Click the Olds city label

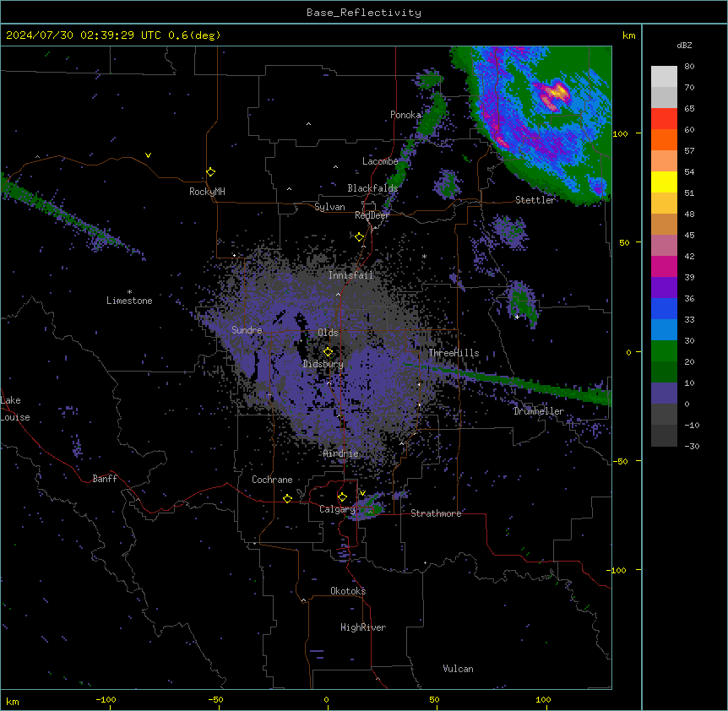[x=328, y=333]
